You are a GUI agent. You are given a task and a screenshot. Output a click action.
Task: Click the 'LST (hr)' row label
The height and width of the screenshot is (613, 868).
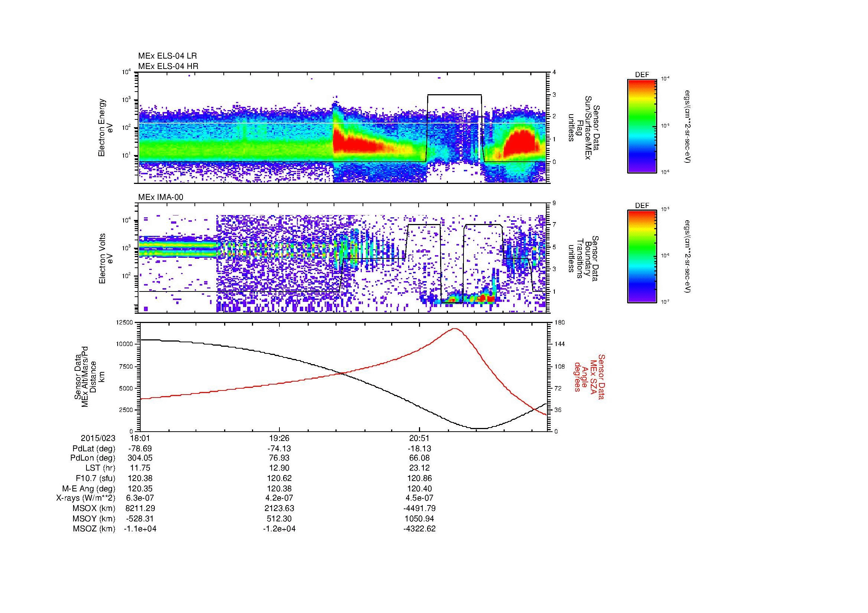point(100,468)
